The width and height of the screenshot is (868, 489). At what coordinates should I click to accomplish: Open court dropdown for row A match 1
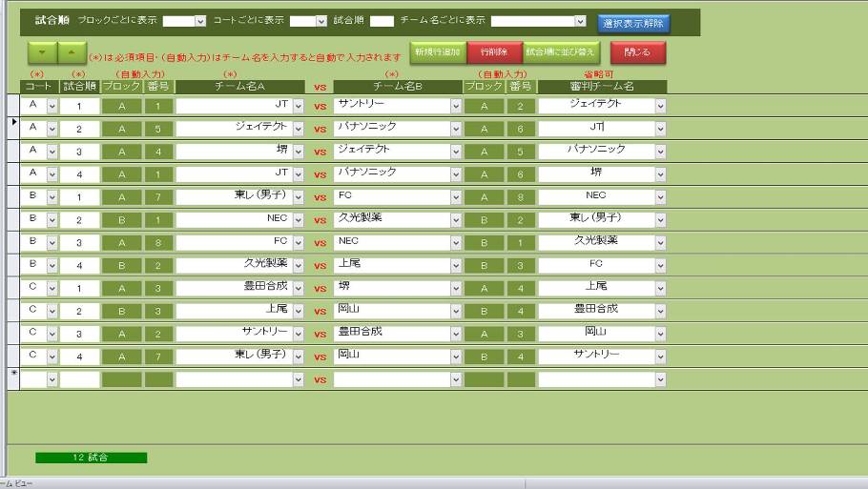[x=52, y=106]
